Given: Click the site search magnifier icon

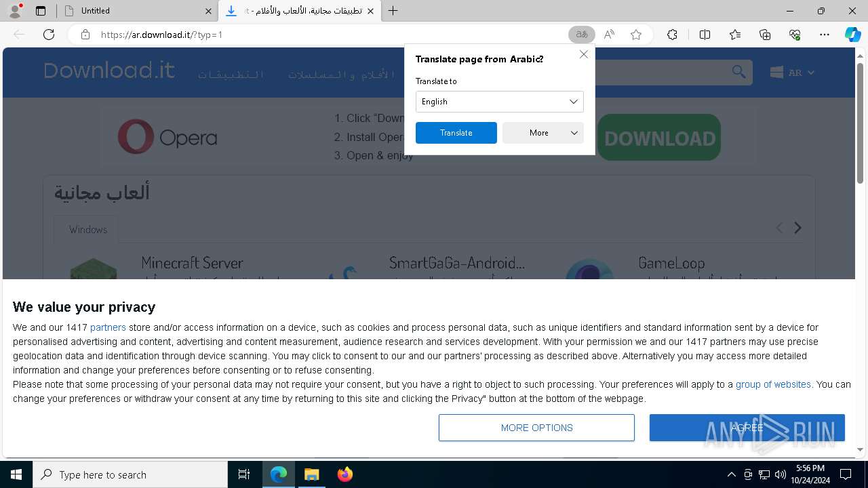Looking at the screenshot, I should (738, 72).
